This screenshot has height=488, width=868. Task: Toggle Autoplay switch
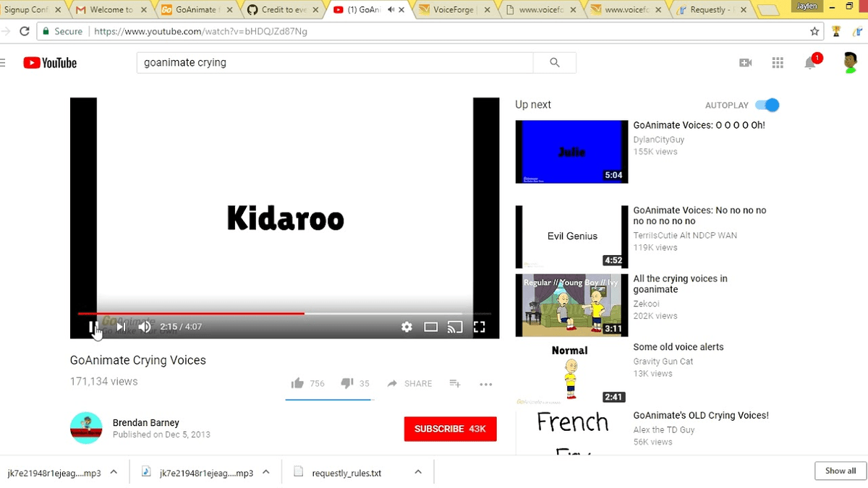pos(767,105)
